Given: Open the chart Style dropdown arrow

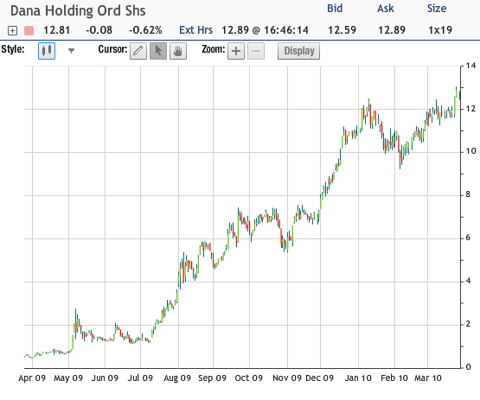Looking at the screenshot, I should [71, 51].
